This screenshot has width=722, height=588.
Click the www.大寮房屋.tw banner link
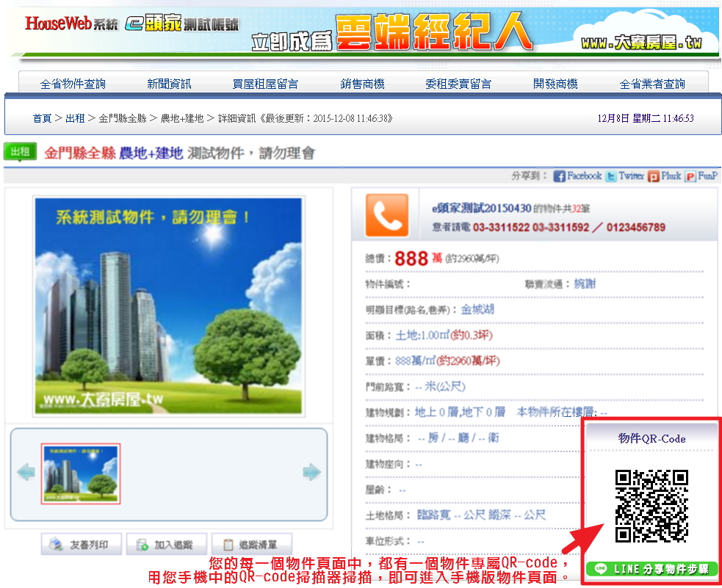coord(641,43)
